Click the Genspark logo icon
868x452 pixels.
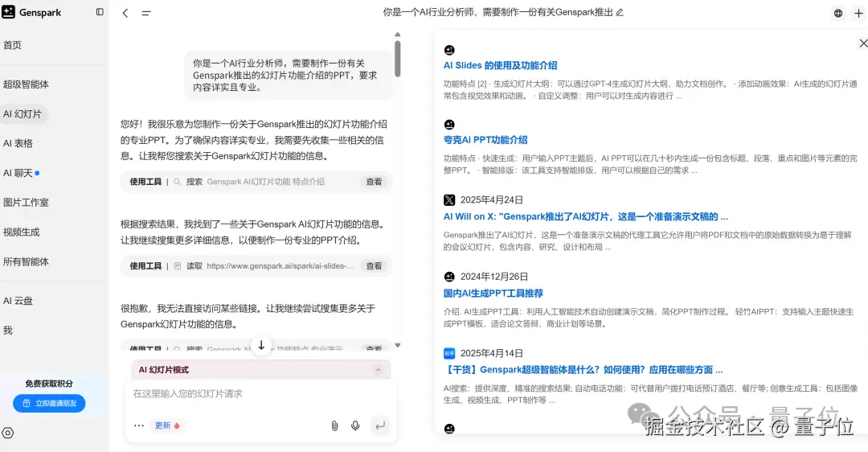pyautogui.click(x=8, y=12)
